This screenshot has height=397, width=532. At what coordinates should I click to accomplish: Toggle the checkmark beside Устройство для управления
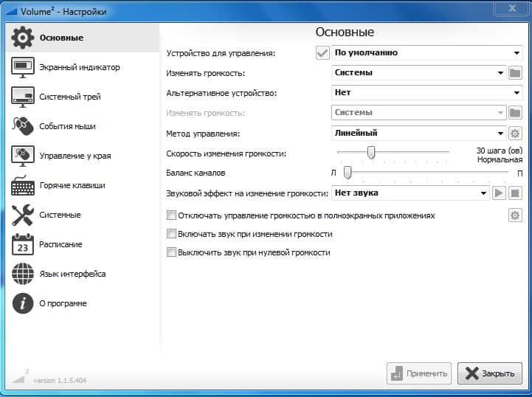[x=322, y=53]
